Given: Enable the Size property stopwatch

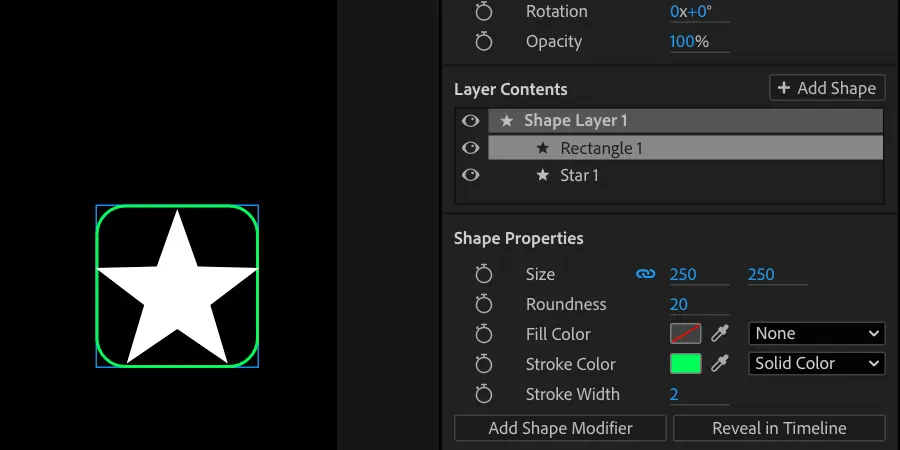Looking at the screenshot, I should [x=484, y=274].
